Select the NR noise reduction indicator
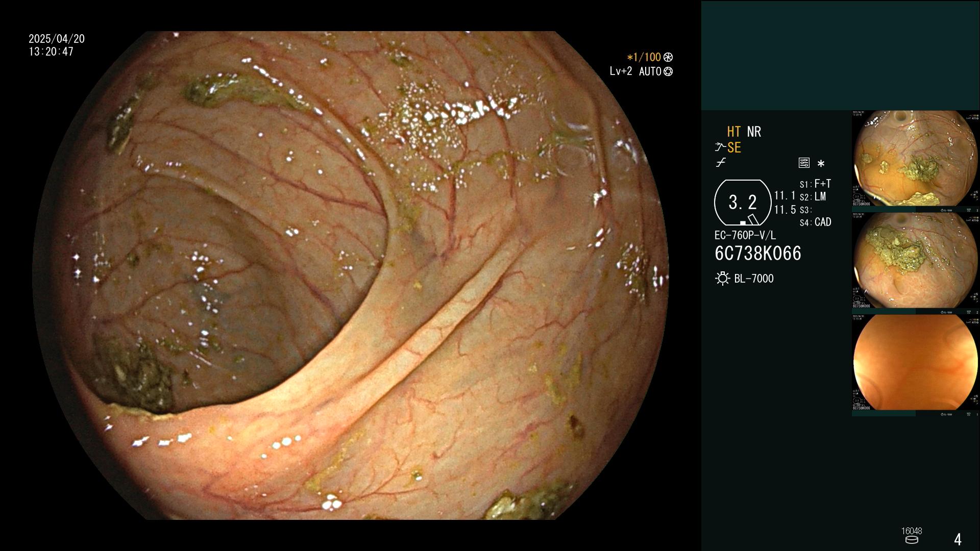 754,132
